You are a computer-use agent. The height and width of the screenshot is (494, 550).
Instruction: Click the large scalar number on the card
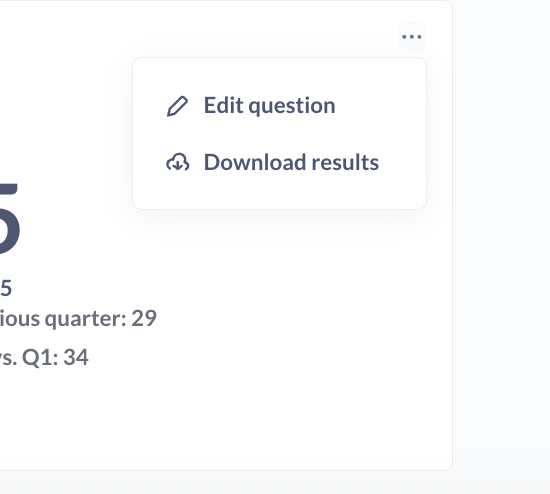tap(9, 218)
